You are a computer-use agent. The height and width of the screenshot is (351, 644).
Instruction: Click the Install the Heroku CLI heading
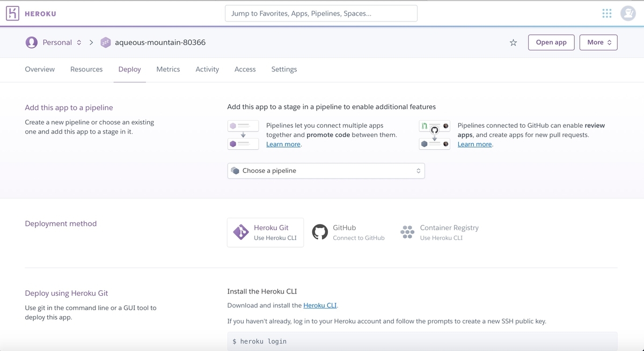point(262,291)
